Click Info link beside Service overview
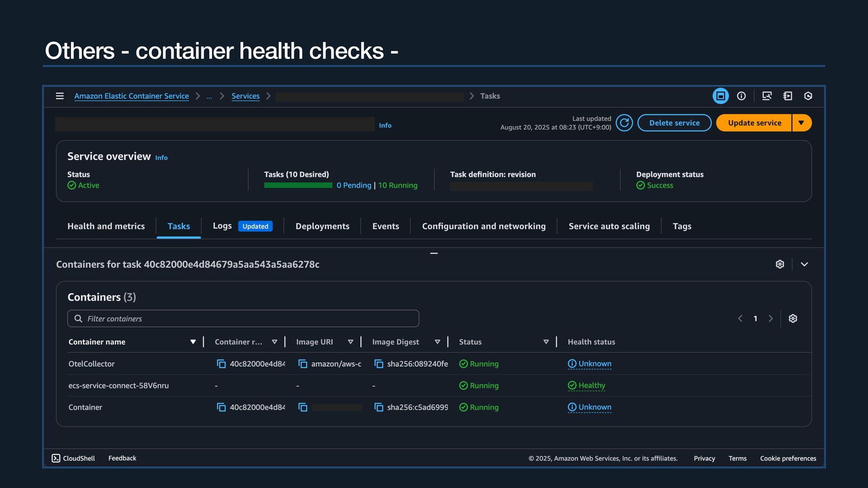Screen dimensions: 868x488 pyautogui.click(x=161, y=158)
